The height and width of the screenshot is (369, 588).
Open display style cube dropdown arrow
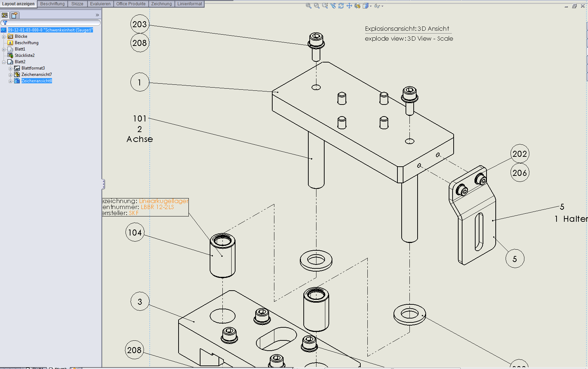point(371,6)
